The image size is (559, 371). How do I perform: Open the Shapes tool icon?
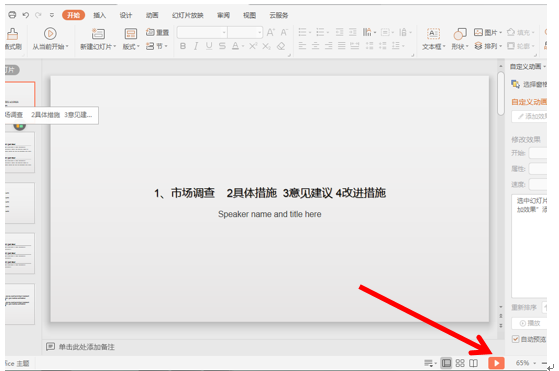(460, 39)
